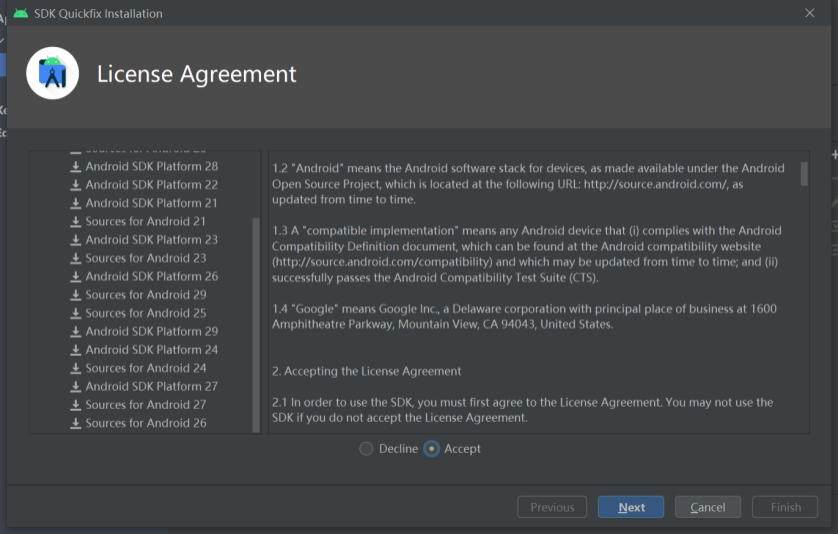This screenshot has height=534, width=838.
Task: Click download icon beside Android SDK Platform 23
Action: point(75,240)
